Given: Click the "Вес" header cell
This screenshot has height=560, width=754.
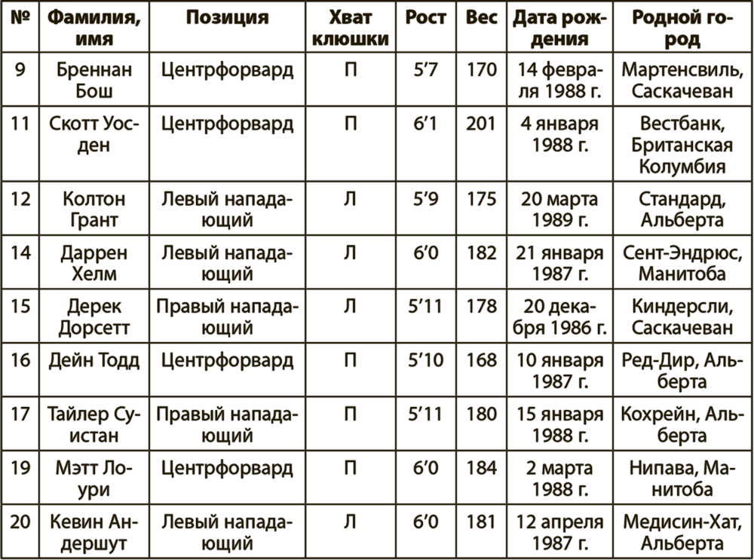Looking at the screenshot, I should [x=482, y=19].
